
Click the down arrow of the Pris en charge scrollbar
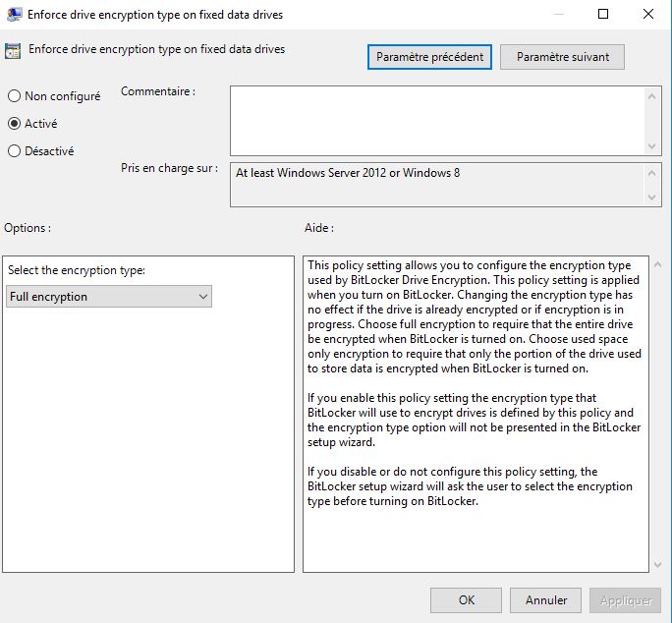654,198
